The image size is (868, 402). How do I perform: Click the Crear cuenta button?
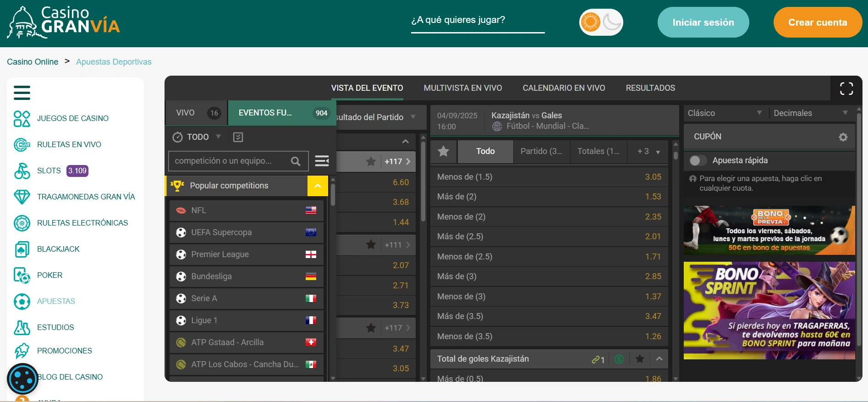(x=817, y=22)
